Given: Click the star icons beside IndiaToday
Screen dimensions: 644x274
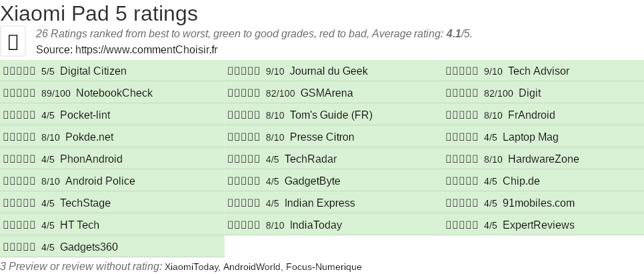Looking at the screenshot, I should pyautogui.click(x=244, y=225).
